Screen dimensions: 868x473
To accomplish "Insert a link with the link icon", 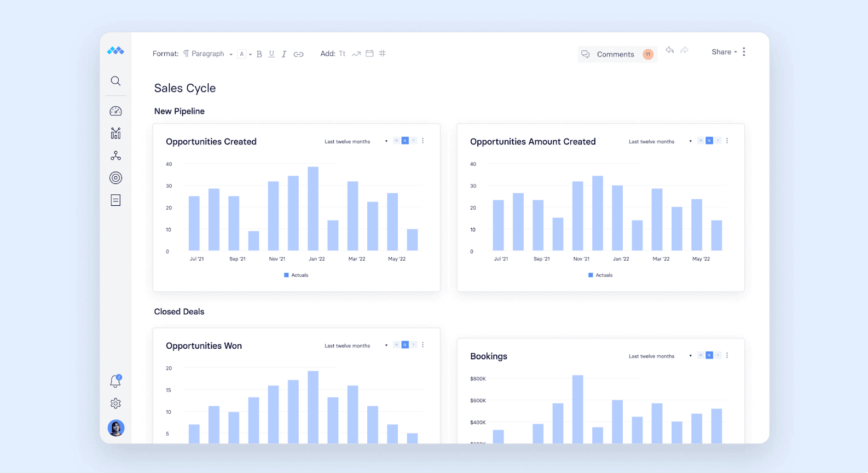I will tap(298, 54).
